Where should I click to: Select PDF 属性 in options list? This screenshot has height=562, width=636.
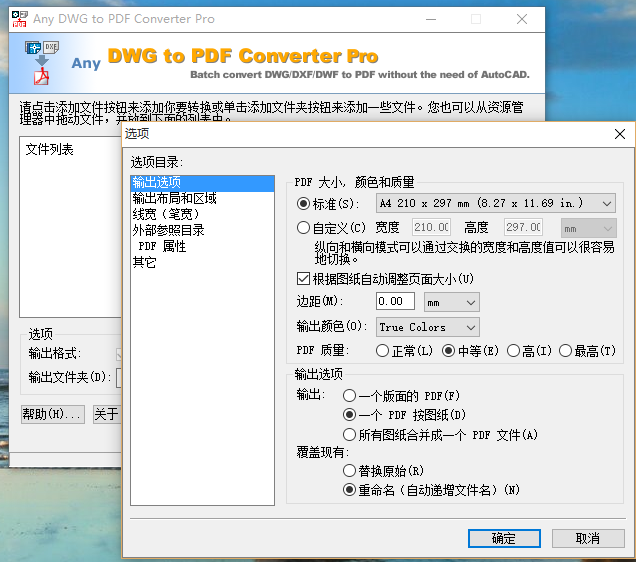(x=162, y=246)
